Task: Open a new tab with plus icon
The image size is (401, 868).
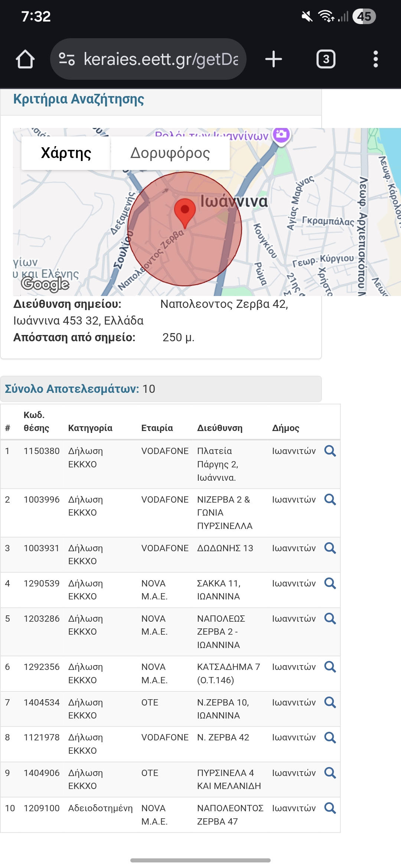Action: click(274, 59)
